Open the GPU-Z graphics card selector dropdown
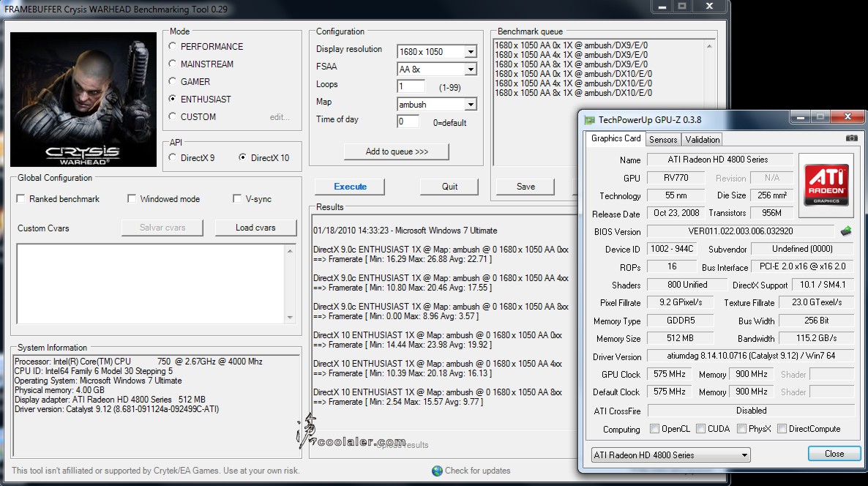 pos(671,455)
